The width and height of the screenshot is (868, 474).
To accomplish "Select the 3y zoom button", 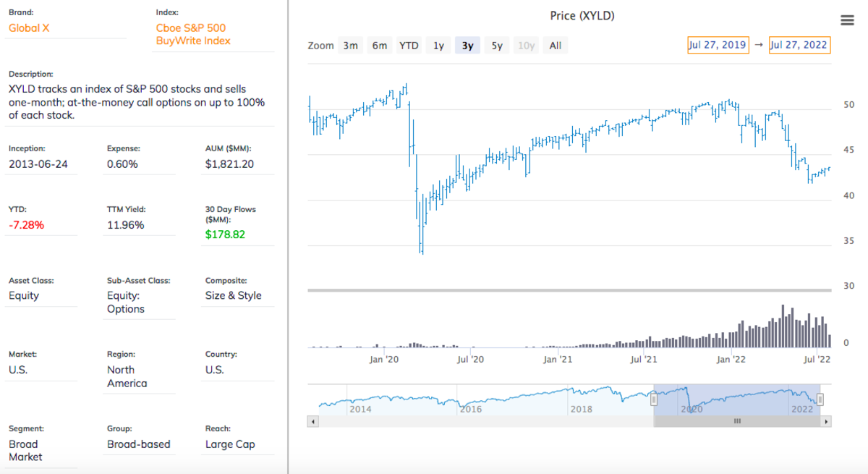I will pyautogui.click(x=467, y=46).
